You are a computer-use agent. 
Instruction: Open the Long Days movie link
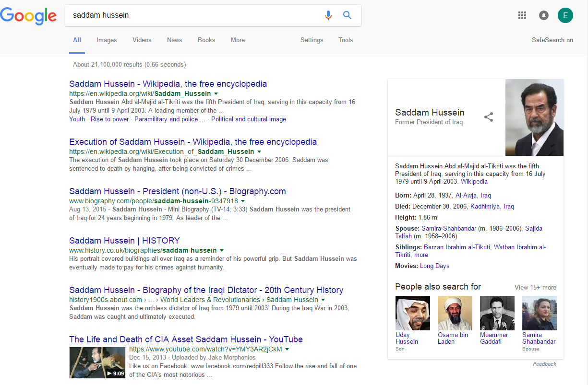click(x=435, y=266)
